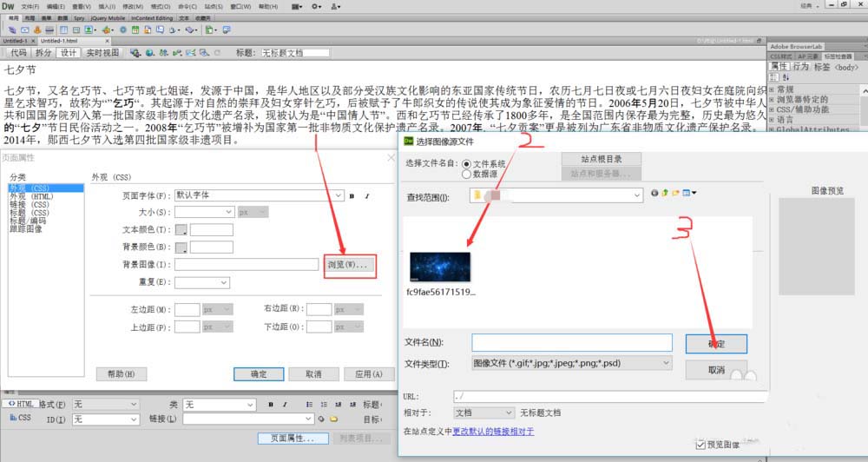Click the 浏览(W)... button
The image size is (868, 462).
point(348,265)
